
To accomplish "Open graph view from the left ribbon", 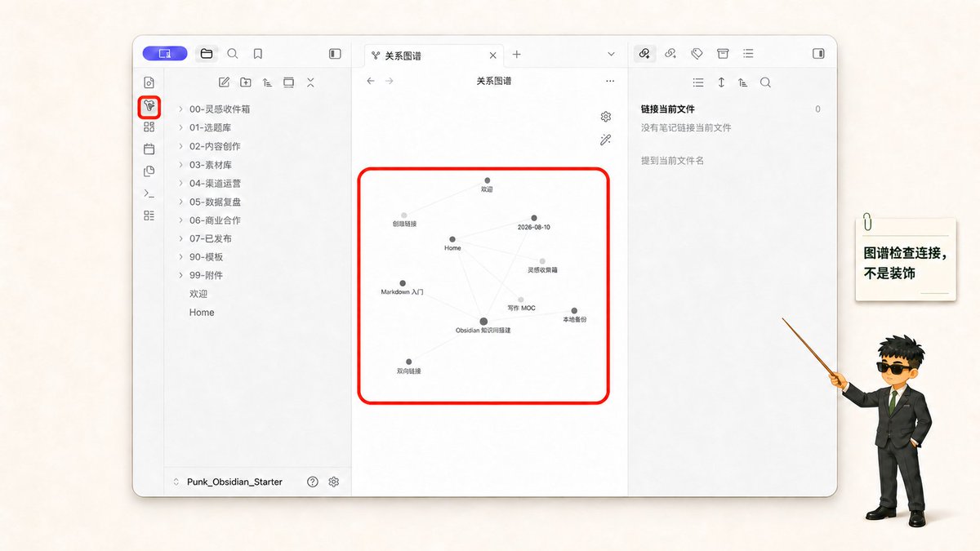I will 149,106.
